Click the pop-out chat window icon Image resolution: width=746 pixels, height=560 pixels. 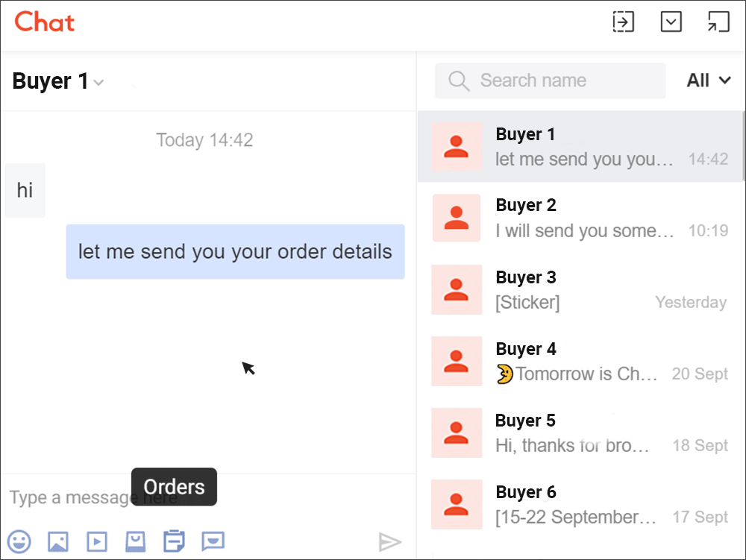623,22
